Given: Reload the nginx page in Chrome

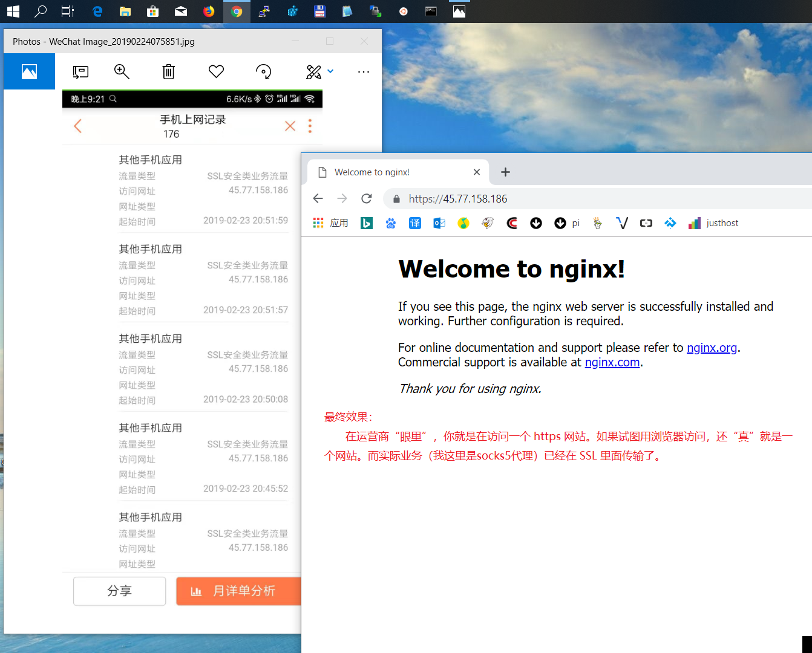Looking at the screenshot, I should (367, 198).
